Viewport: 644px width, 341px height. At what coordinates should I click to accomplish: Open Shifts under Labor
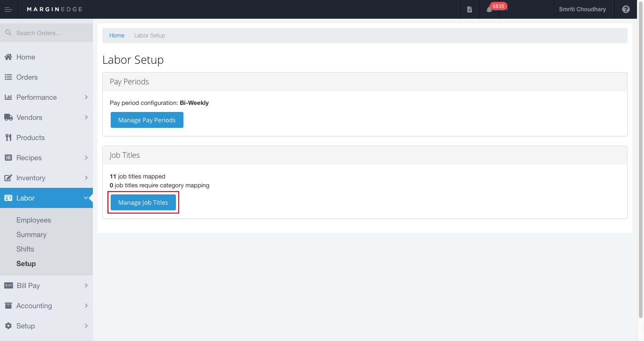25,249
